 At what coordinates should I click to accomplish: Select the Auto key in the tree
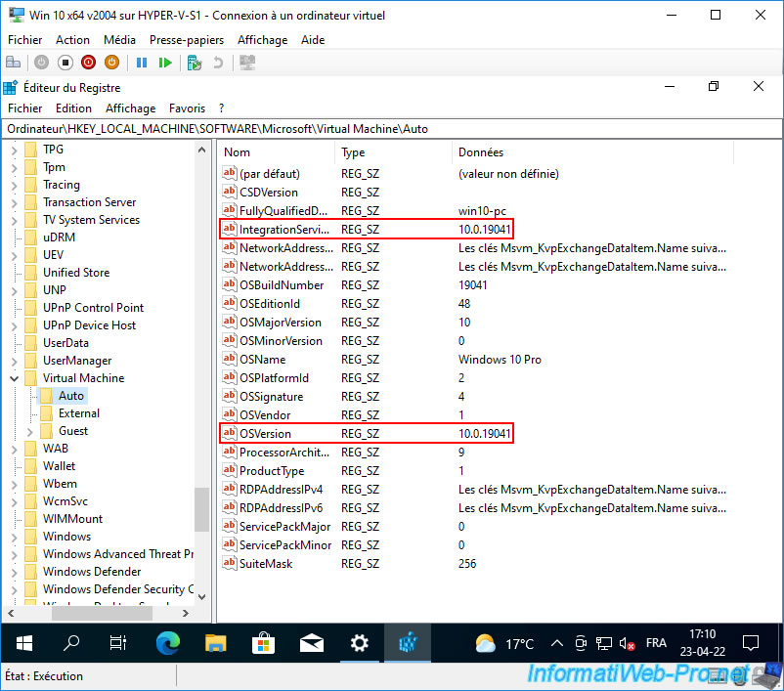pos(71,396)
